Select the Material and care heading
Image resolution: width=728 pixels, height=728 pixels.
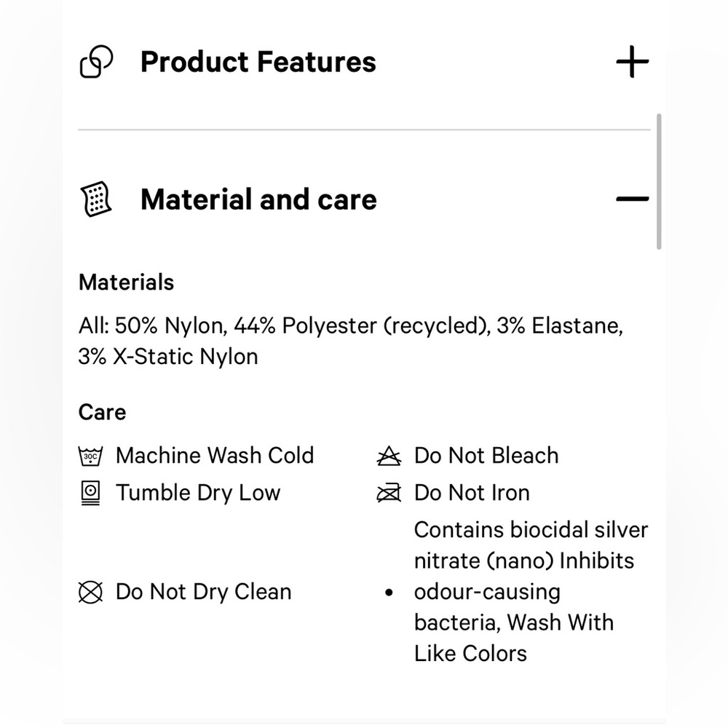[258, 199]
